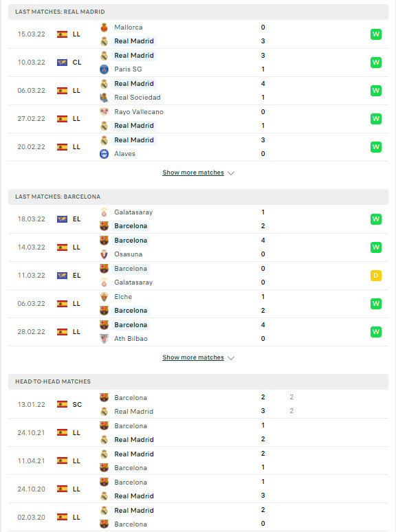Viewport: 396px width, 532px height.
Task: Click the Mallorca club crest icon
Action: pyautogui.click(x=104, y=27)
